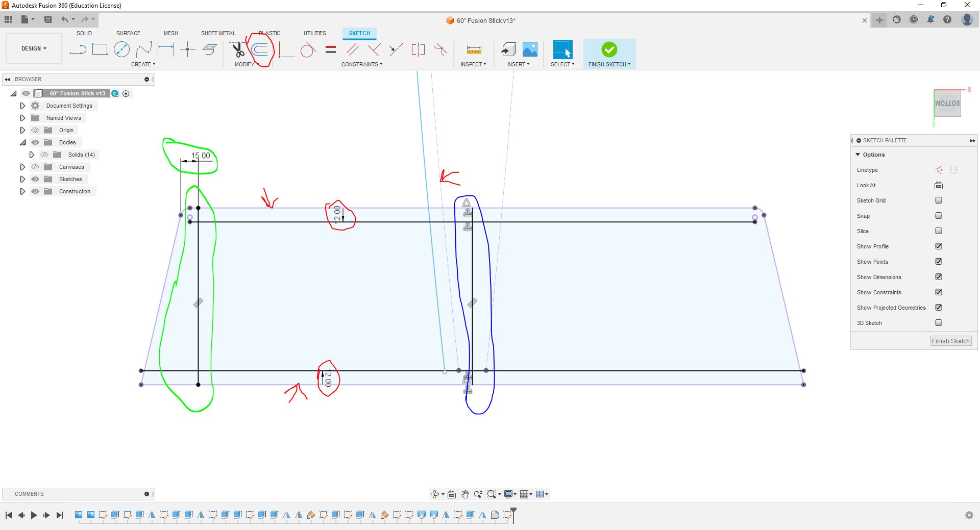Select the Trim scissors tool
The image size is (980, 530).
pos(238,49)
